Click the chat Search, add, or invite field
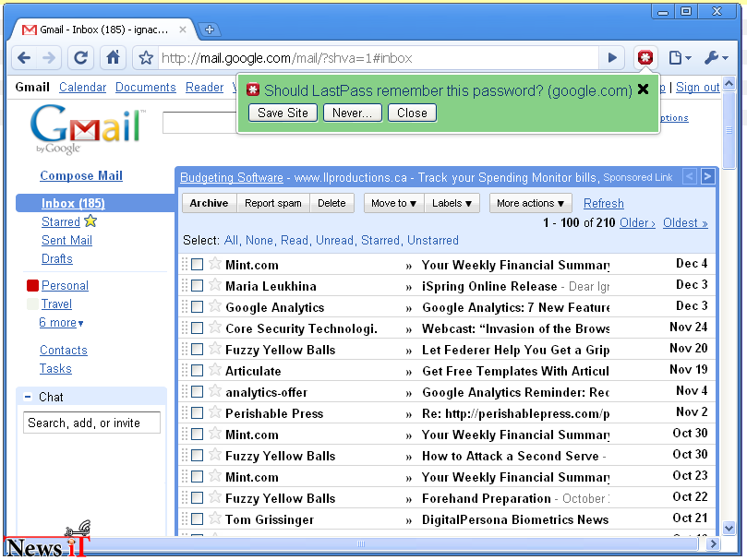 (92, 423)
